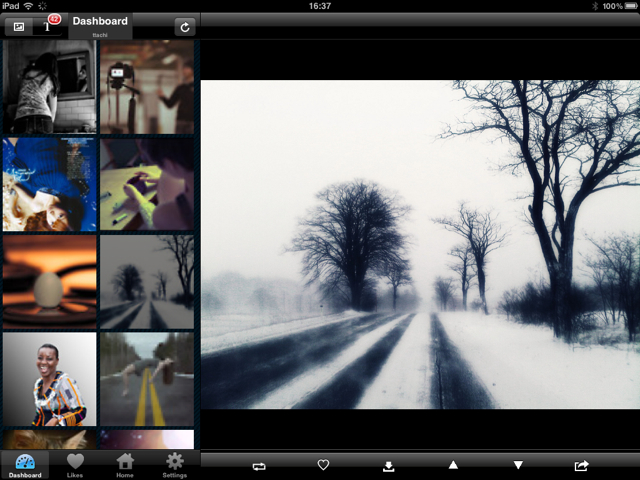Tap the large snowy road photo
640x480 pixels.
[x=420, y=244]
